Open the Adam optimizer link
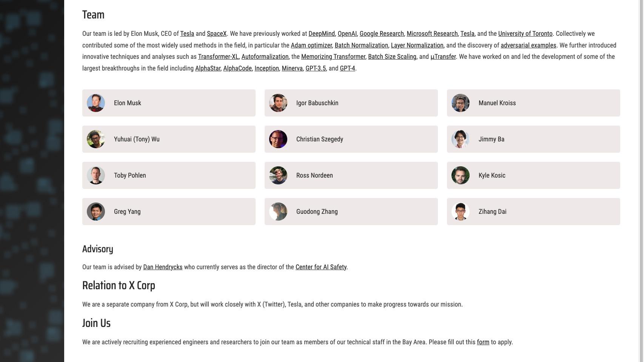Screen dimensions: 644x362 (x=311, y=45)
